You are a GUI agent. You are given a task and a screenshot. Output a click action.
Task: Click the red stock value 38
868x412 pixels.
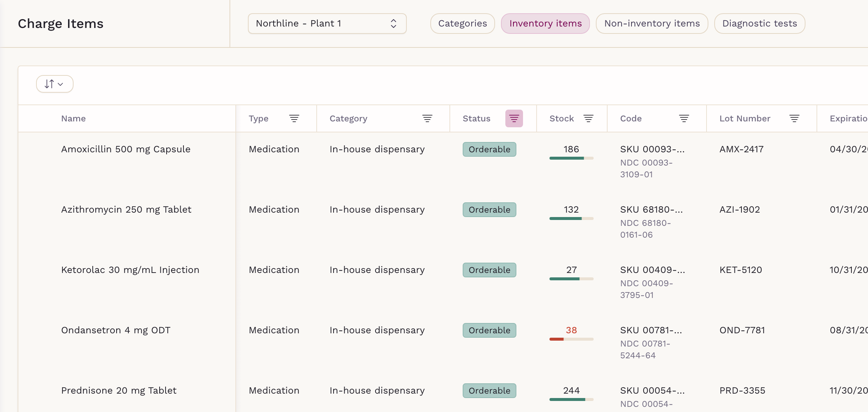click(571, 330)
